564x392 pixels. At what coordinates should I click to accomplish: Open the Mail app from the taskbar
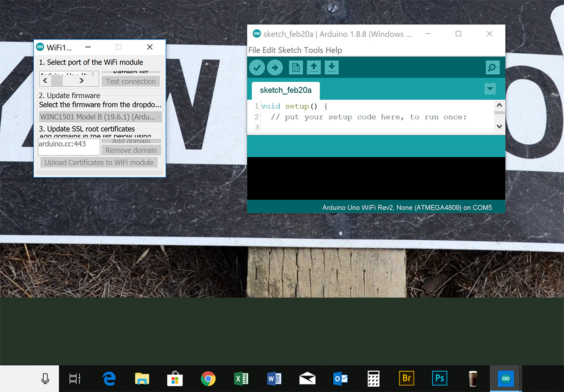click(x=307, y=378)
